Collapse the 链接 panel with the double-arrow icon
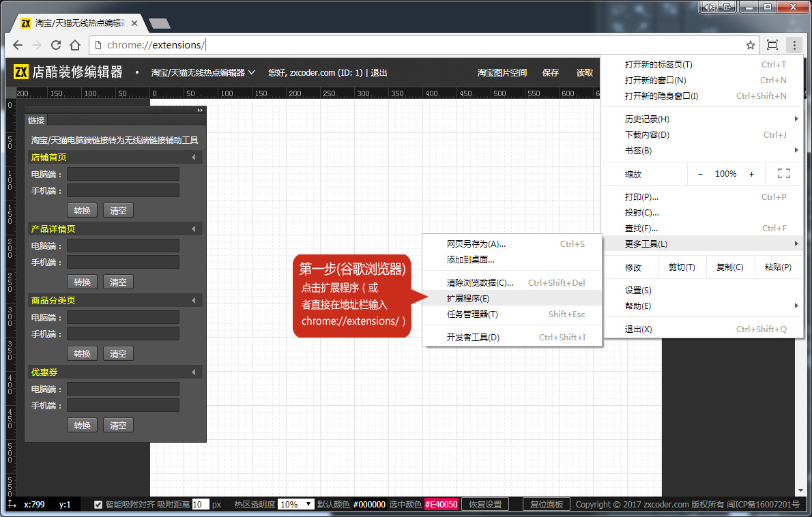Image resolution: width=812 pixels, height=517 pixels. coord(200,110)
